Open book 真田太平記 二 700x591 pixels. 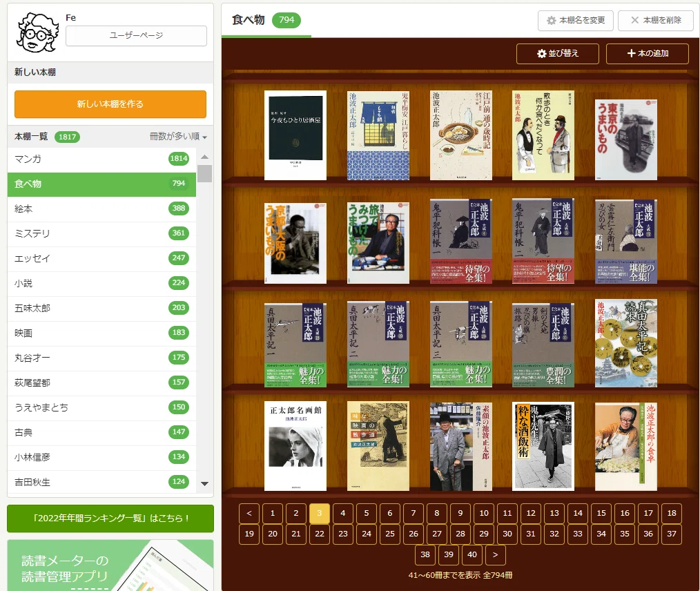(378, 344)
